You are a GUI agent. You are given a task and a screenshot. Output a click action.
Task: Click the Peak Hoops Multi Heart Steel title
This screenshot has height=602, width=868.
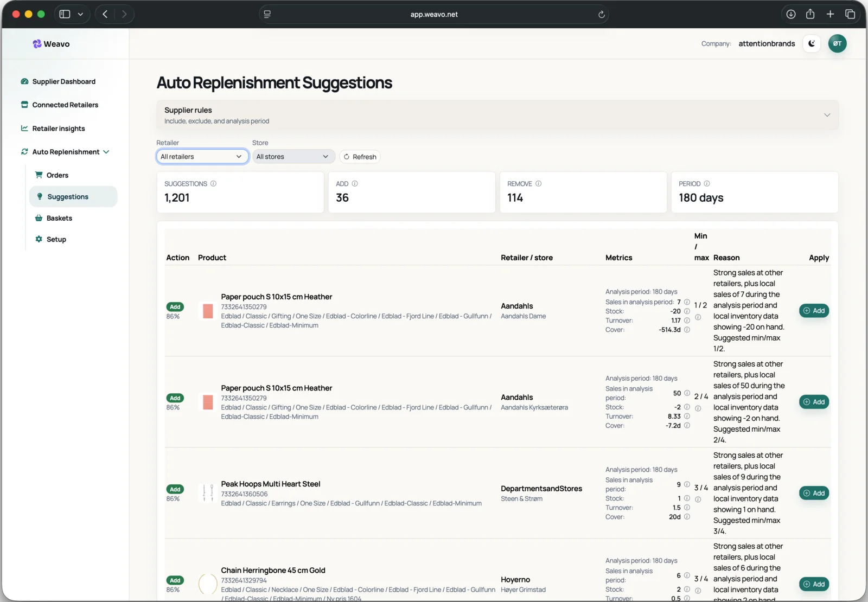point(271,484)
